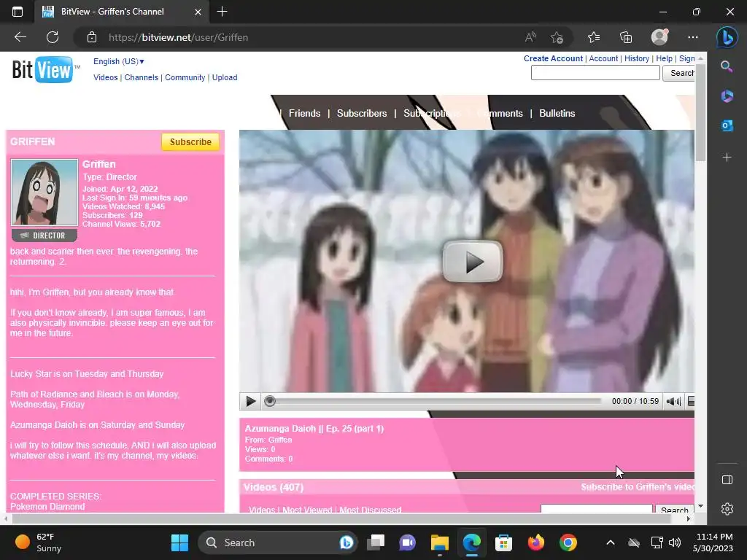
Task: Open Read aloud in address bar
Action: pos(530,37)
